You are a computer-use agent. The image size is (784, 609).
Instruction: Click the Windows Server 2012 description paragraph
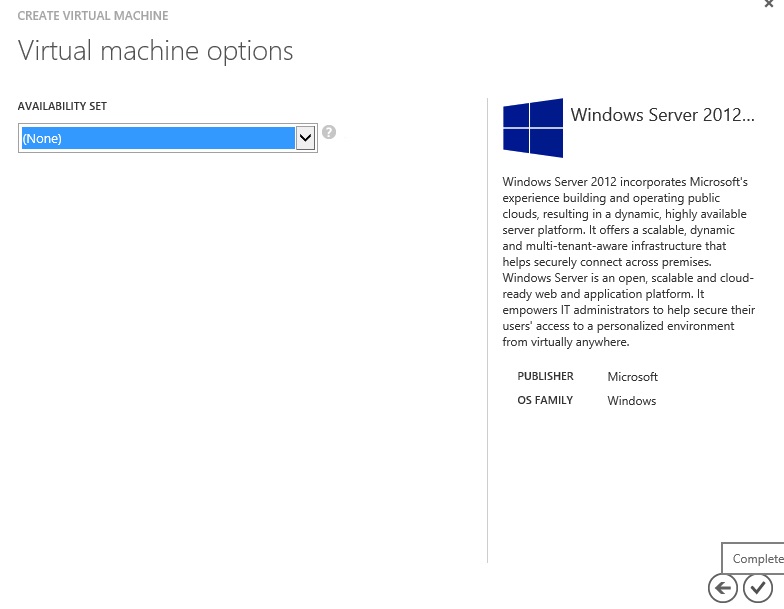pyautogui.click(x=628, y=262)
